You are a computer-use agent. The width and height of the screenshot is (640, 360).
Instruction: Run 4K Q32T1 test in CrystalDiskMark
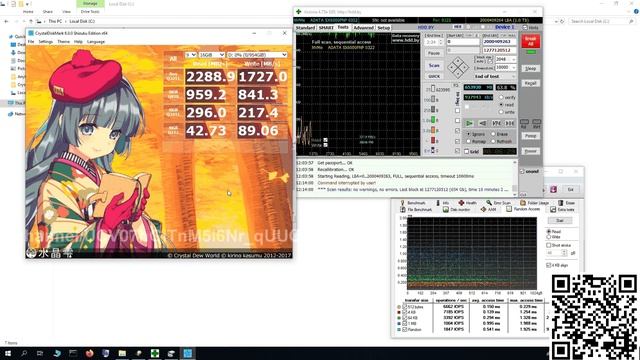(x=173, y=112)
